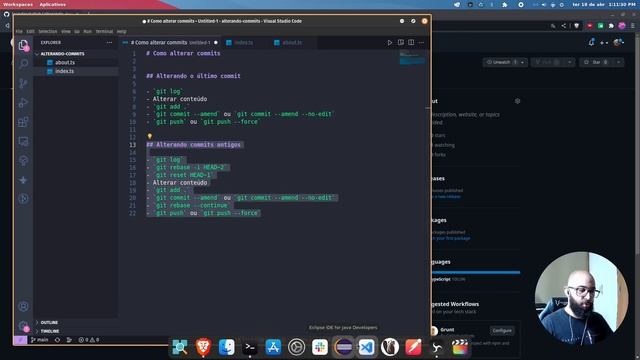The image size is (640, 360).
Task: Open the Workspaces menu in top panel
Action: (x=18, y=4)
